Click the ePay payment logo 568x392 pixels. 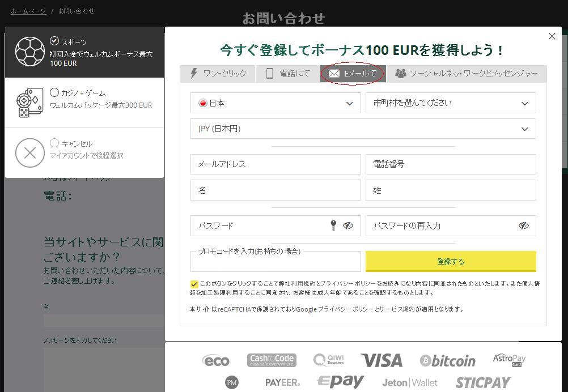point(341,381)
